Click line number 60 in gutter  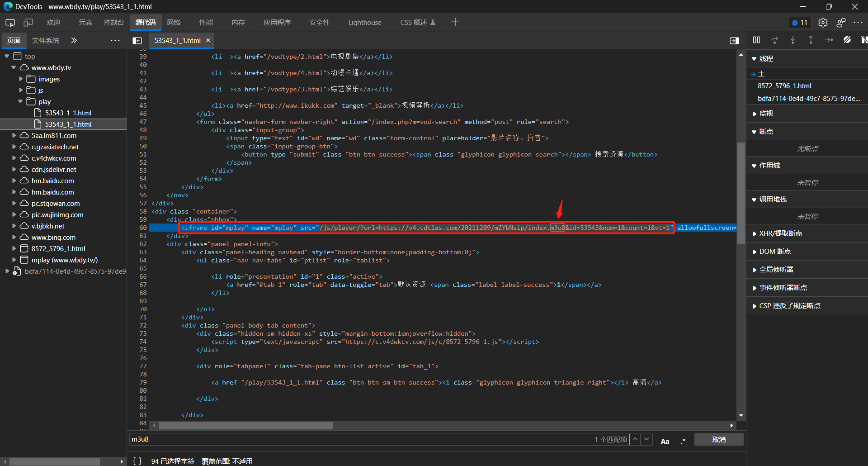point(143,228)
